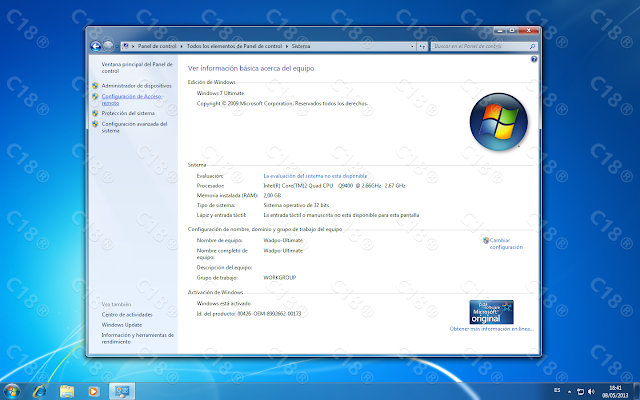The image size is (640, 400).
Task: Click the Back navigation arrow
Action: pos(96,46)
